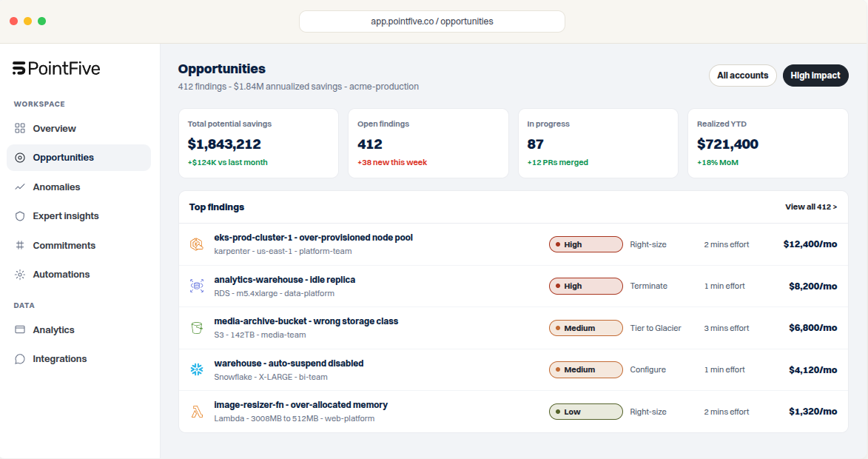Select Opportunities in the sidebar
Viewport: 868px width, 459px height.
[78, 158]
